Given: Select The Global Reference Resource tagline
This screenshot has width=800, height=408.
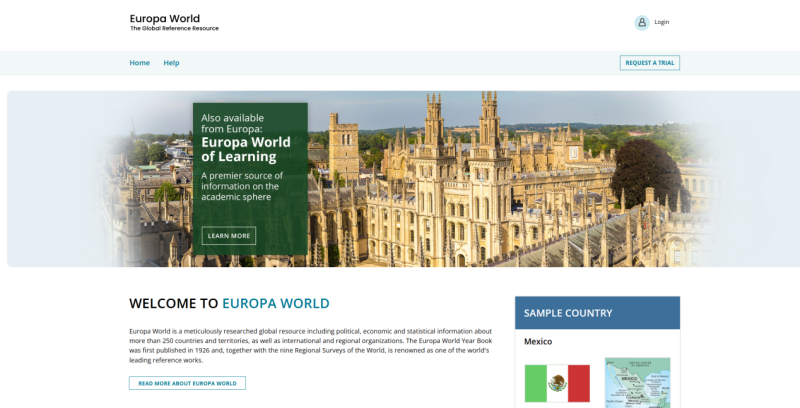Looking at the screenshot, I should 174,29.
